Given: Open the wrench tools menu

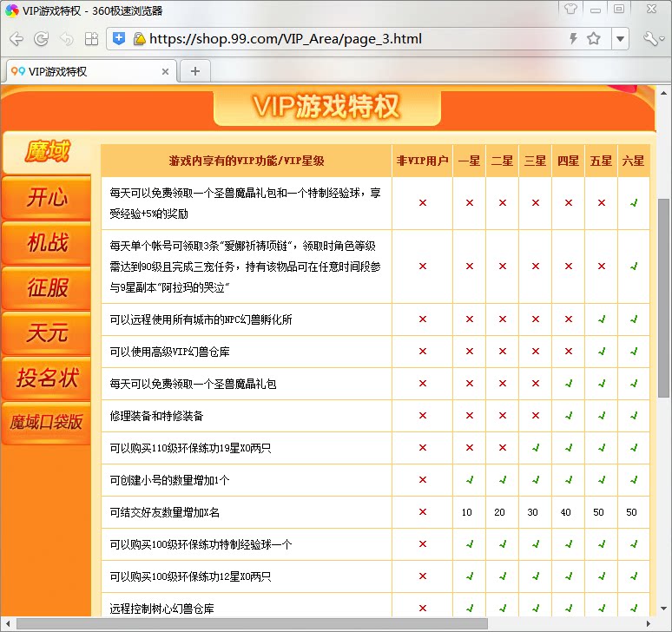Looking at the screenshot, I should tap(653, 39).
